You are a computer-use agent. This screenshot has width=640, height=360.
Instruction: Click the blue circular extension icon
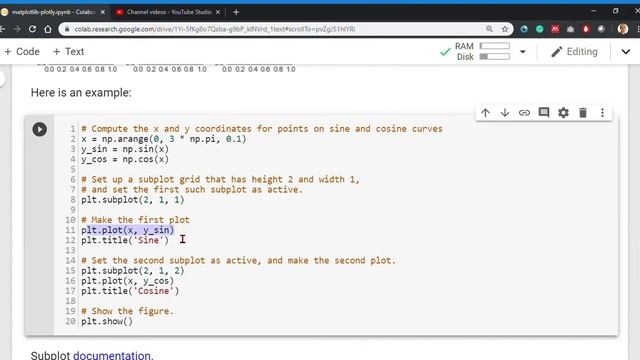coord(524,29)
